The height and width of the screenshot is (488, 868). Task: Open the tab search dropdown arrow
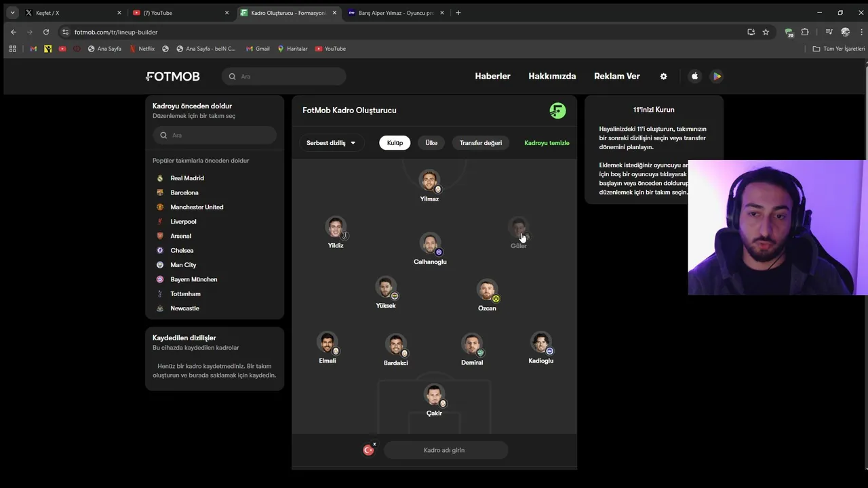[x=12, y=13]
